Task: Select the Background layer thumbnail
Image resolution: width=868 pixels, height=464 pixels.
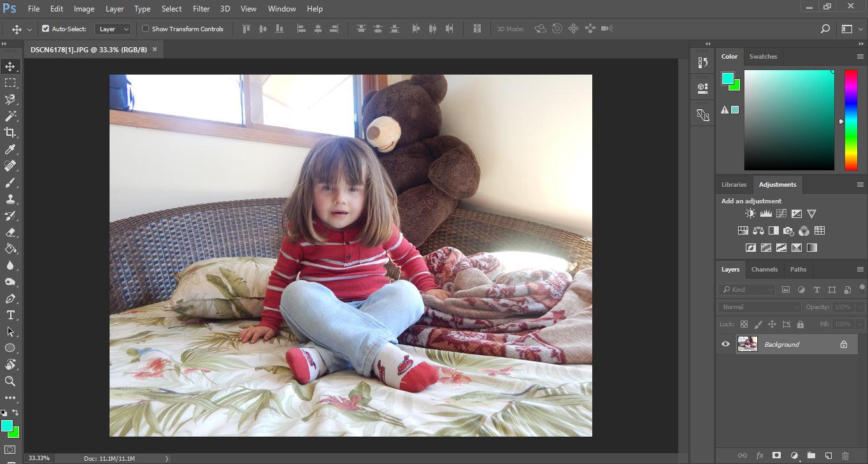Action: 747,344
